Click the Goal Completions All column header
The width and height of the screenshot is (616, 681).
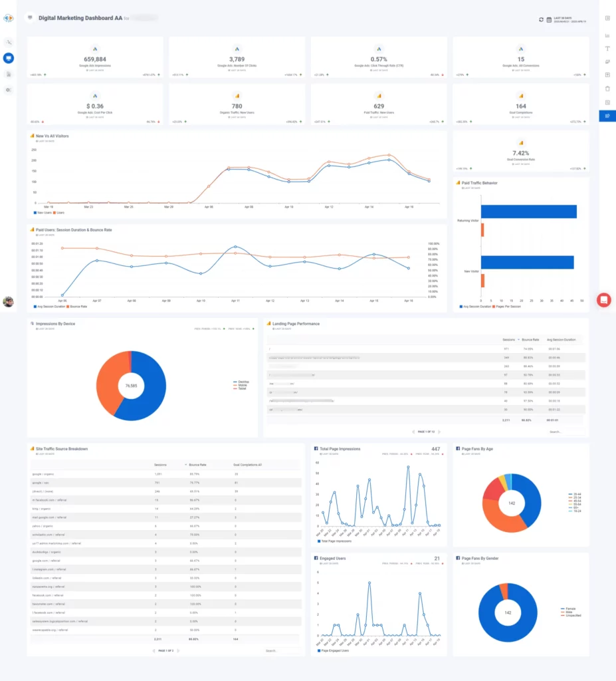(x=247, y=465)
